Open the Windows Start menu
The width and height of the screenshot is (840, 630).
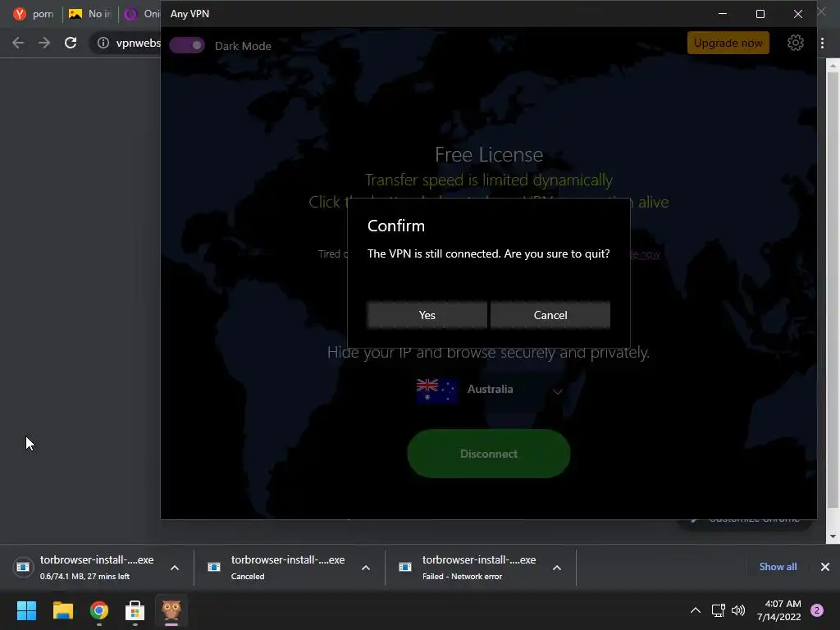click(x=26, y=610)
